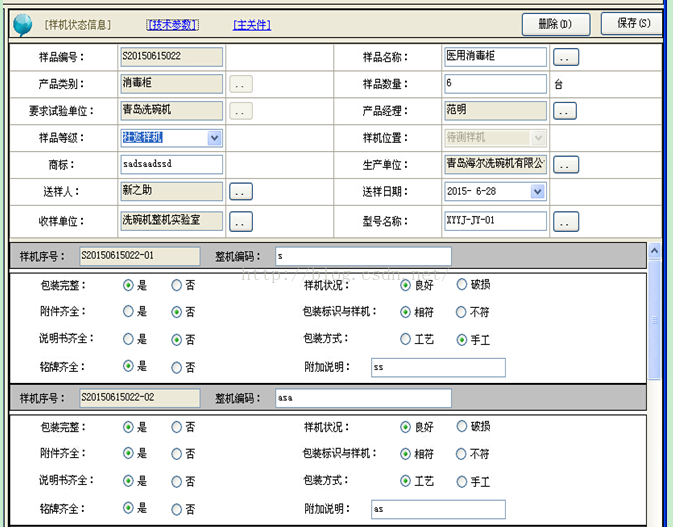Click the 样品编号 field S20150615022

[172, 57]
